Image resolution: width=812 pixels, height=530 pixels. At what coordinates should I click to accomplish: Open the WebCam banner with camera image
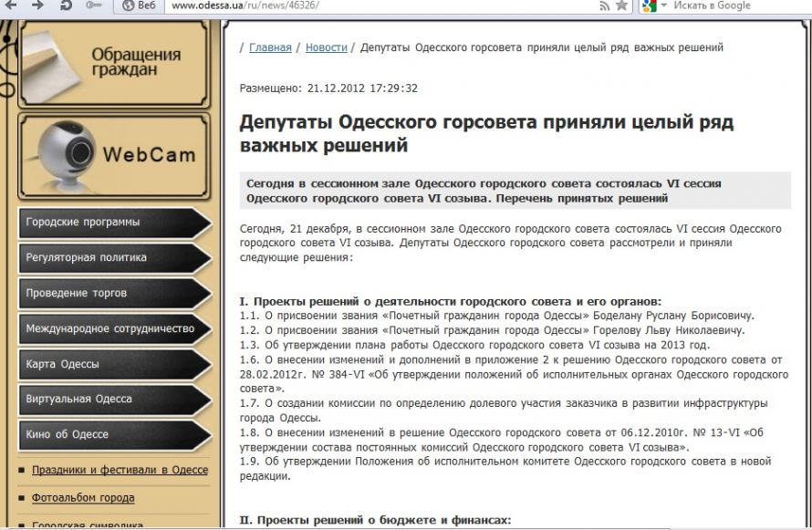114,156
